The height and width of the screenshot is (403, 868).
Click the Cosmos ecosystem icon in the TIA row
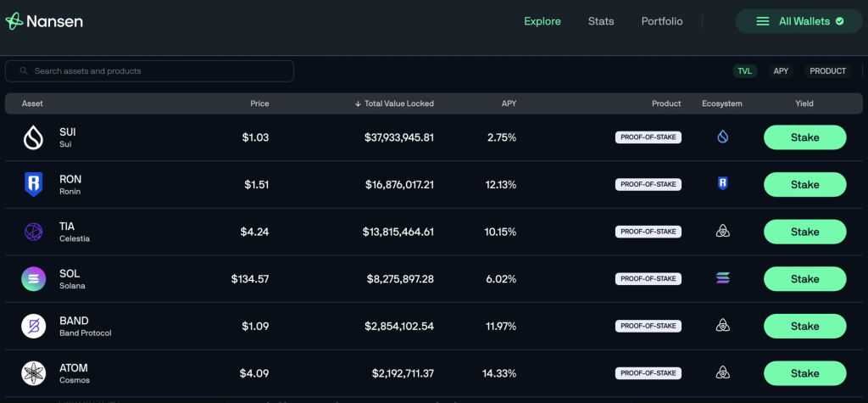tap(722, 231)
